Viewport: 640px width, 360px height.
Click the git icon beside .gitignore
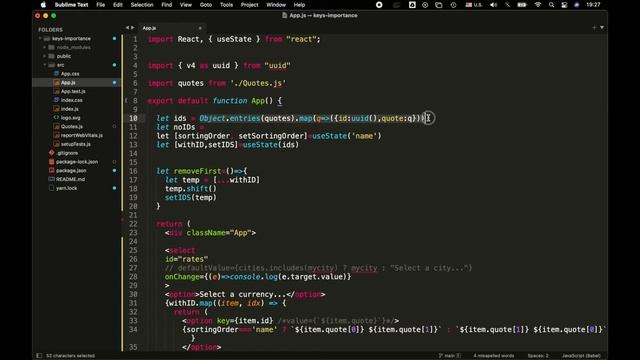point(51,153)
